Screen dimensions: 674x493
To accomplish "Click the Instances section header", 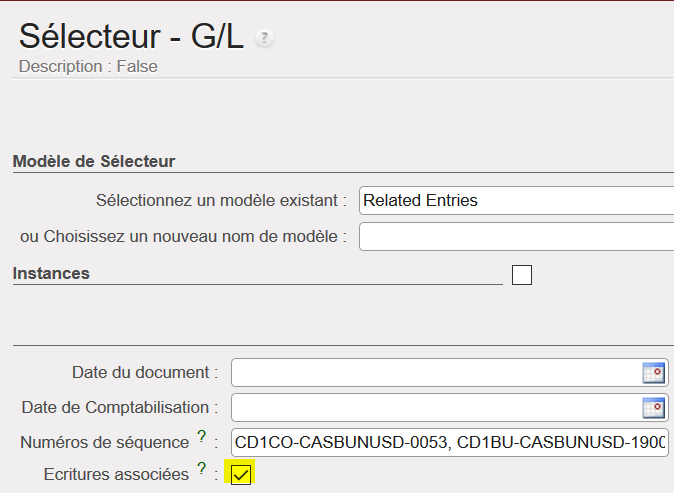I will (51, 273).
